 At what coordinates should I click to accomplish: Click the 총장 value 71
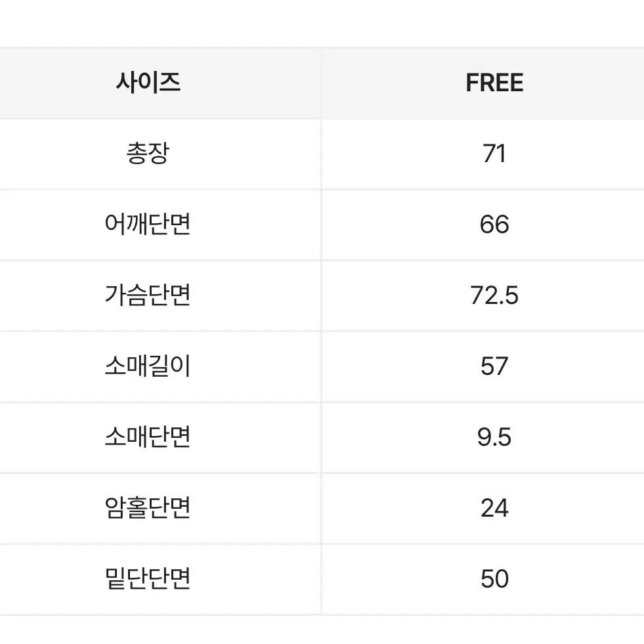494,154
